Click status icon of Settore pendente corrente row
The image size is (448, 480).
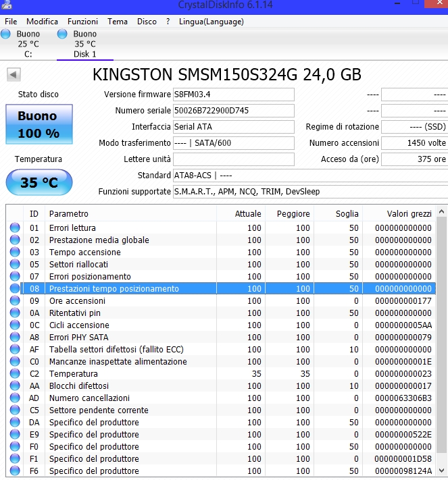click(x=15, y=410)
